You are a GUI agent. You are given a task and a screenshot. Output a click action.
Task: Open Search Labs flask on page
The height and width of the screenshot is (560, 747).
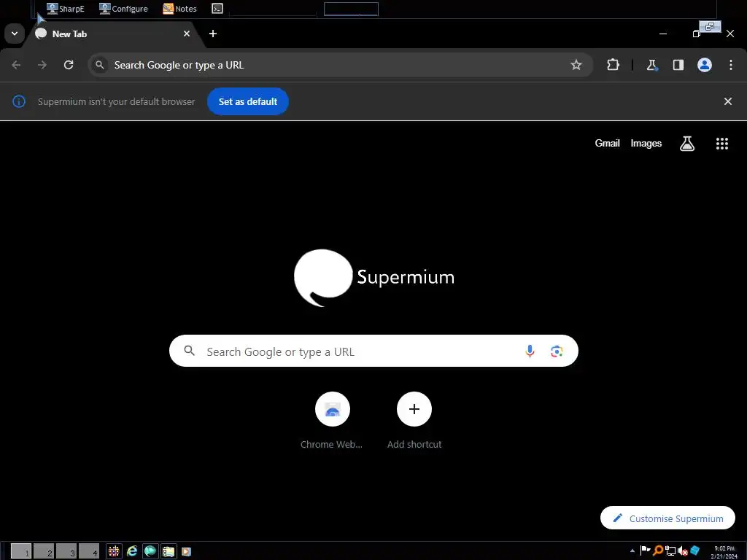click(x=686, y=144)
